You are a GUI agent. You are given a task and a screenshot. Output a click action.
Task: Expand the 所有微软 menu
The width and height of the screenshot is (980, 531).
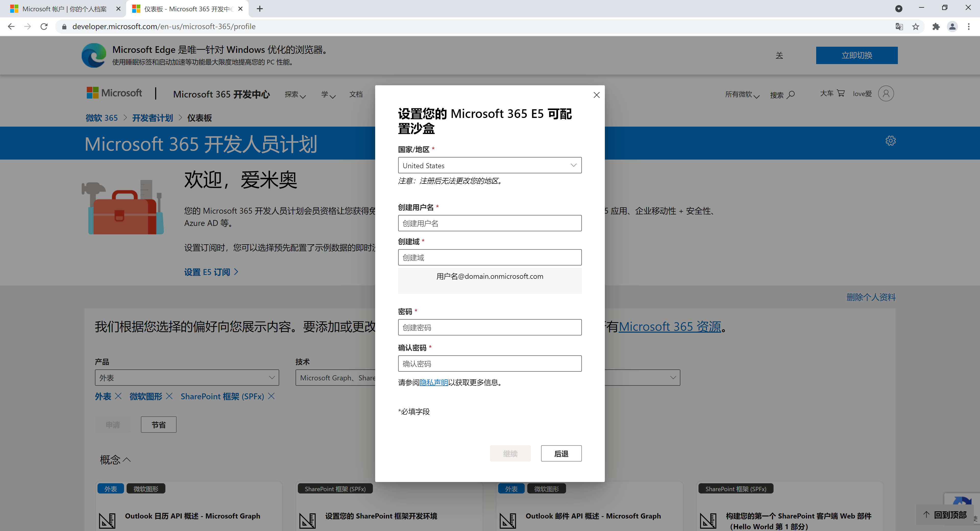741,94
